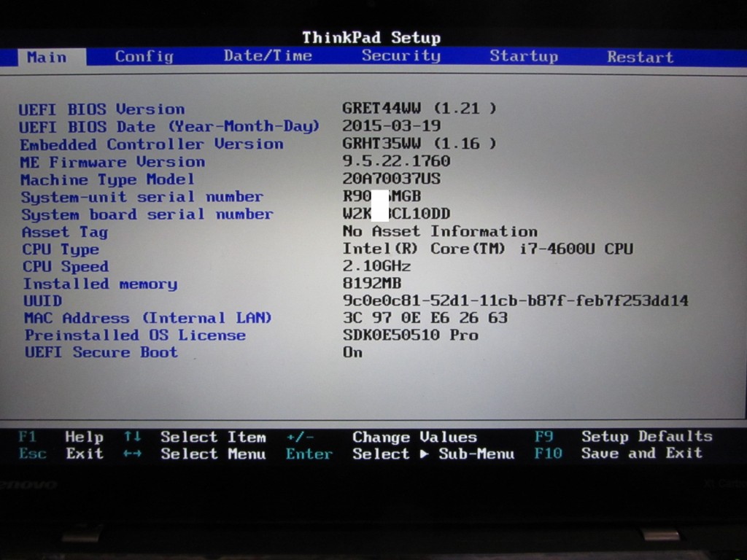Click 'Change Values' in the footer
The image size is (747, 560).
click(414, 437)
